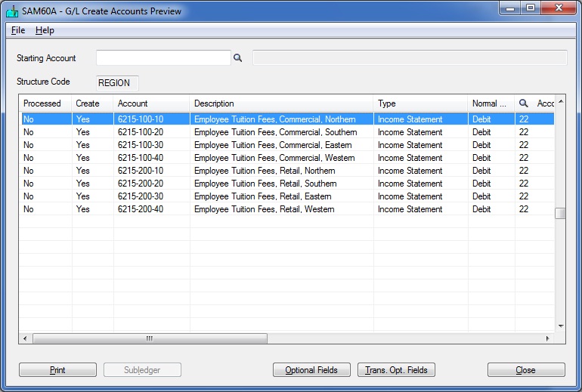
Task: Click the vertical scrollbar up arrow
Action: 561,101
